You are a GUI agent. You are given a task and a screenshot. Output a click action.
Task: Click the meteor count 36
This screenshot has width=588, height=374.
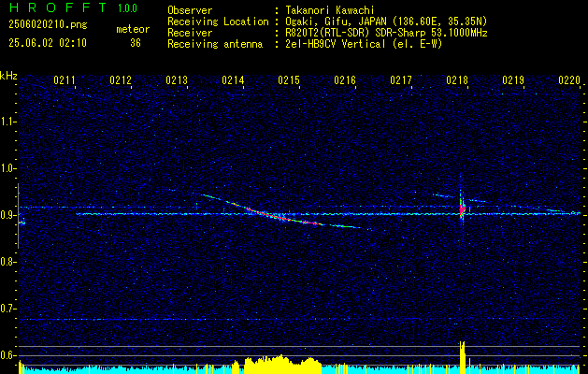coord(136,43)
